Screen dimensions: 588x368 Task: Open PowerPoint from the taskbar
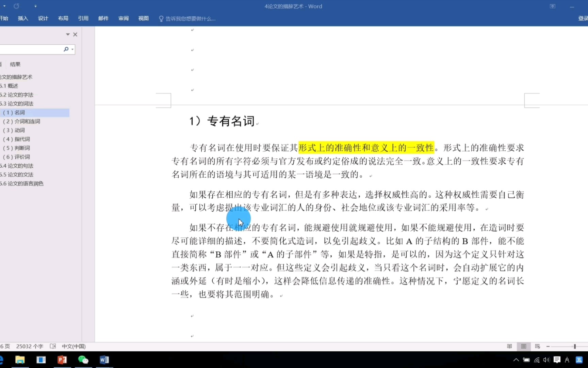62,360
